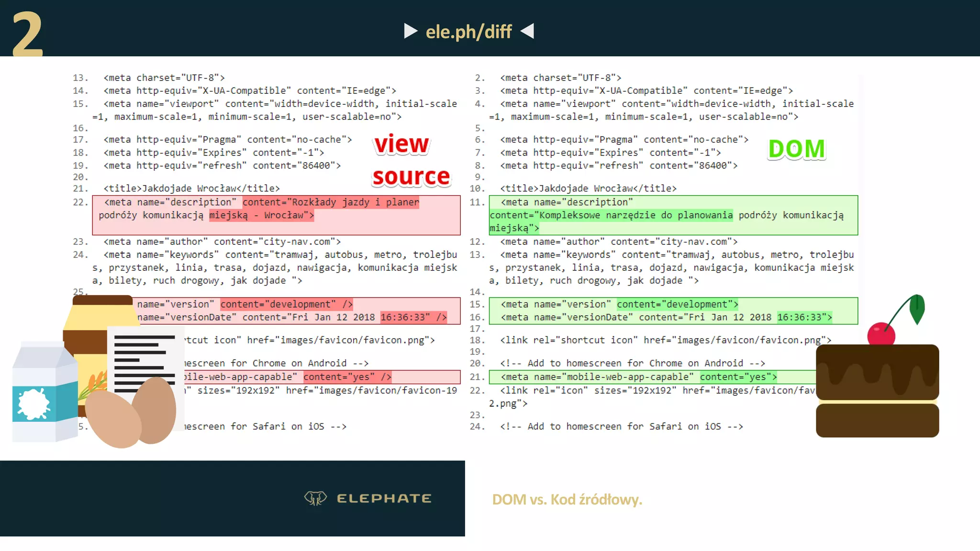Click the chocolate layer cake illustration

(x=878, y=390)
